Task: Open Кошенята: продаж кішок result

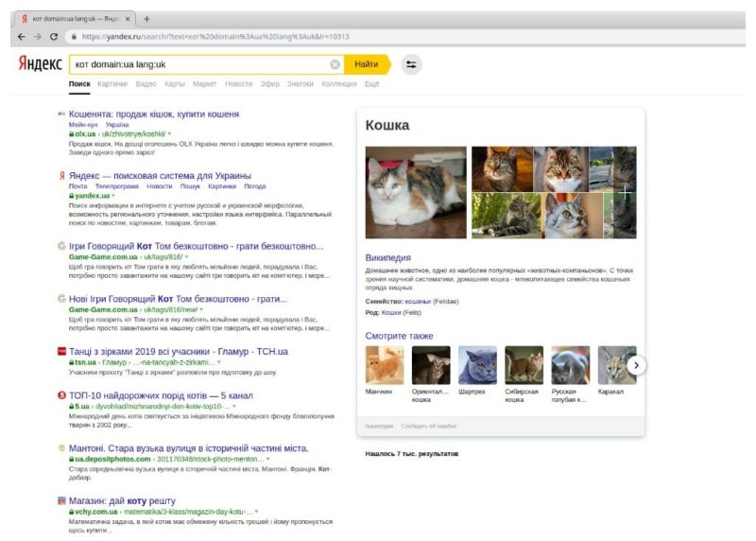Action: (x=154, y=113)
